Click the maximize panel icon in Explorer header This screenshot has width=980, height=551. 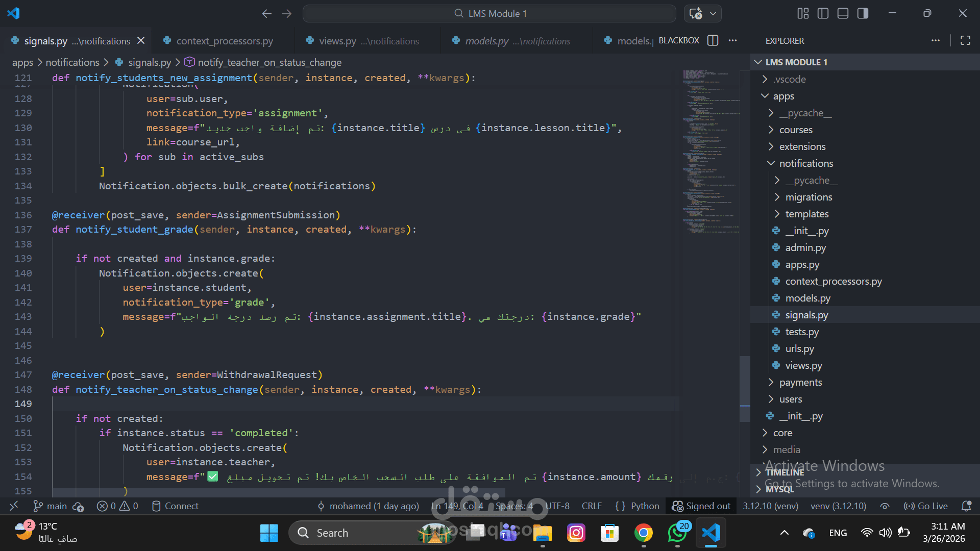[x=965, y=41]
